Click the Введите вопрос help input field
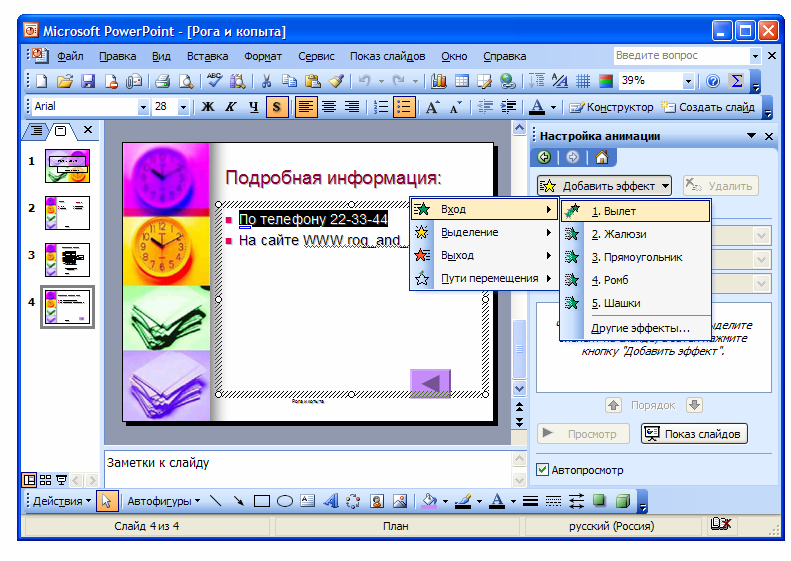This screenshot has width=791, height=561. point(681,55)
